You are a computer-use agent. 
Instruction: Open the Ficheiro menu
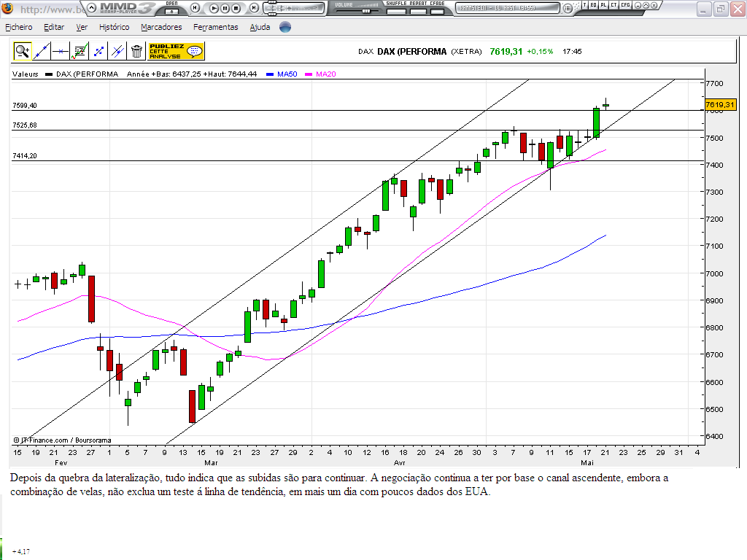tap(18, 27)
